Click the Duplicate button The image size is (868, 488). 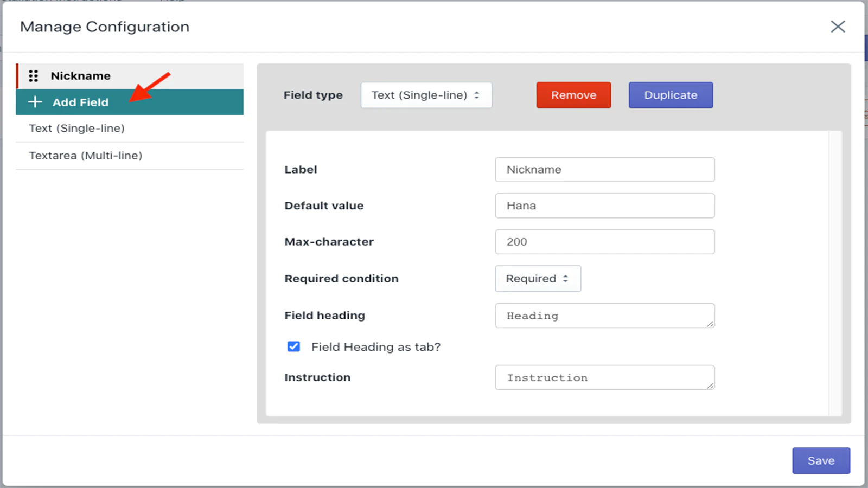coord(671,95)
